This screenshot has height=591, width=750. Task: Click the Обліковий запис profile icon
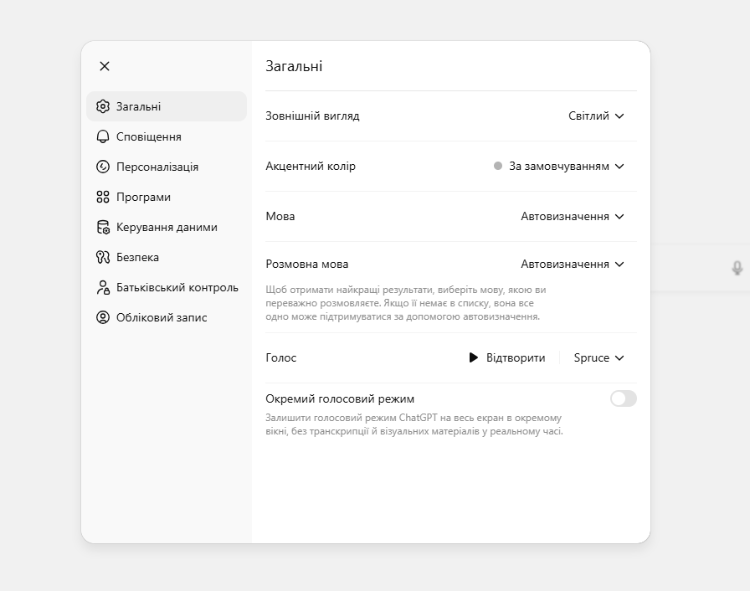pos(102,318)
